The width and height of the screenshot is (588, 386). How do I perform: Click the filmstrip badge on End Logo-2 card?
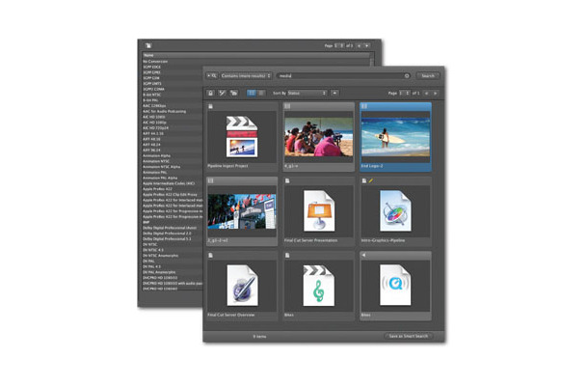364,106
